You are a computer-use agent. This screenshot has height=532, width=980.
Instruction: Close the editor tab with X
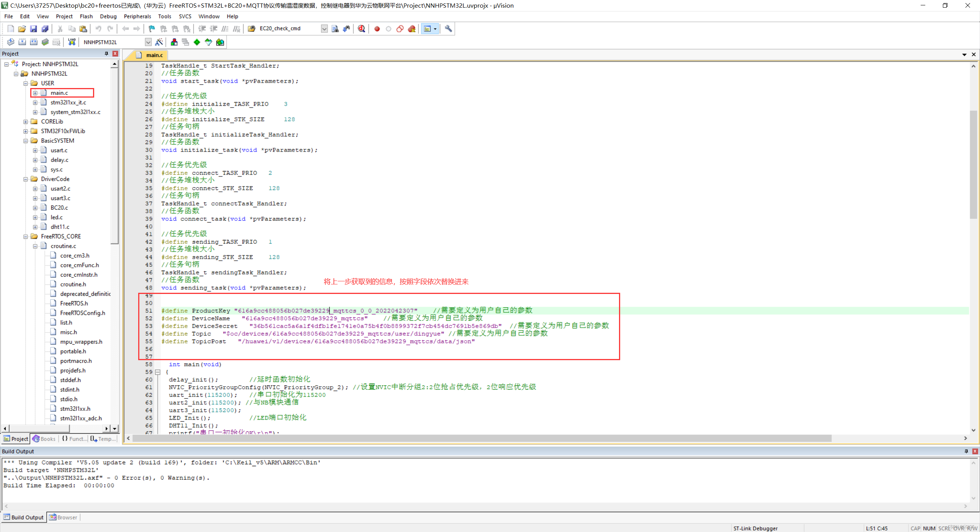[x=974, y=55]
